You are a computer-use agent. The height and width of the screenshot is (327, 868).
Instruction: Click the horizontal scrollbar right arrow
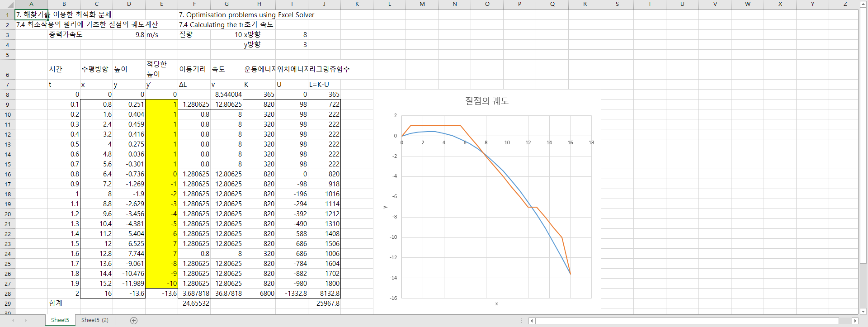pyautogui.click(x=855, y=321)
